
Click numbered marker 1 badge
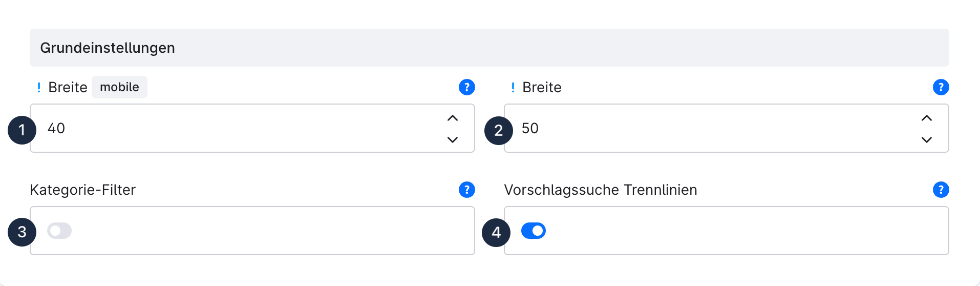[22, 130]
